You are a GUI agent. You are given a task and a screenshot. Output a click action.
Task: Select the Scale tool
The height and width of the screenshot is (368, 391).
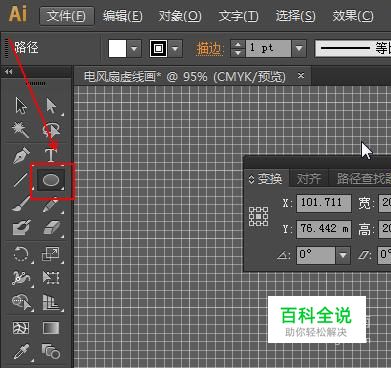[x=50, y=254]
